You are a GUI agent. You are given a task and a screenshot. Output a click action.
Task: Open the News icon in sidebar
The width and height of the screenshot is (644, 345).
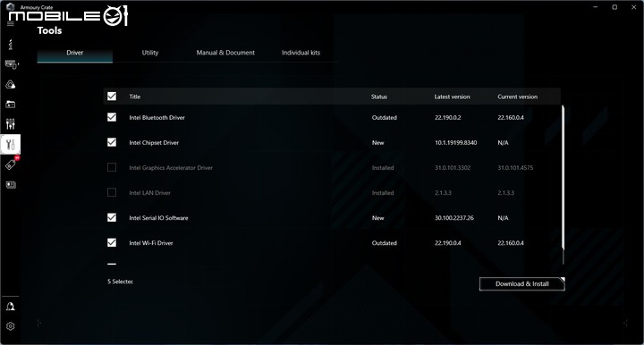[11, 185]
